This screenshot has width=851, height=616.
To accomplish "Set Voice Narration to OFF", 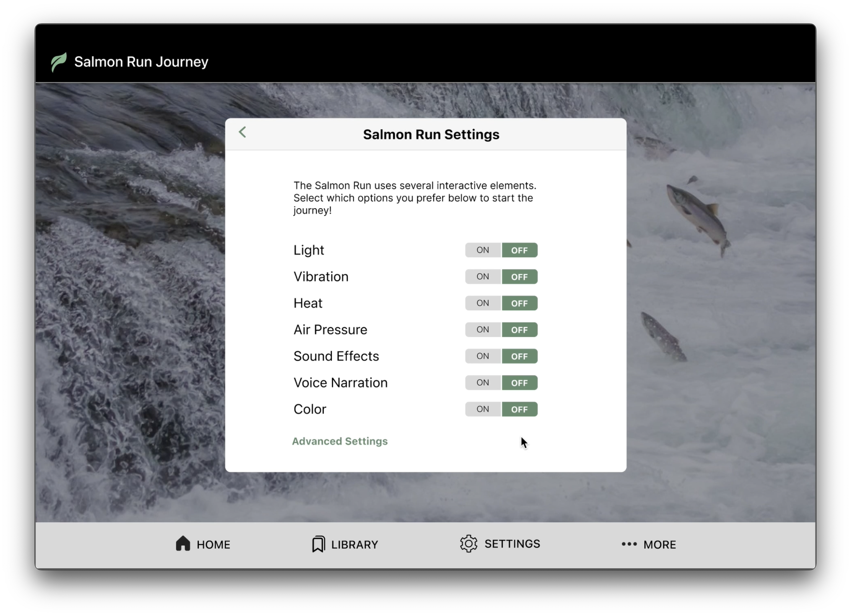I will coord(520,383).
